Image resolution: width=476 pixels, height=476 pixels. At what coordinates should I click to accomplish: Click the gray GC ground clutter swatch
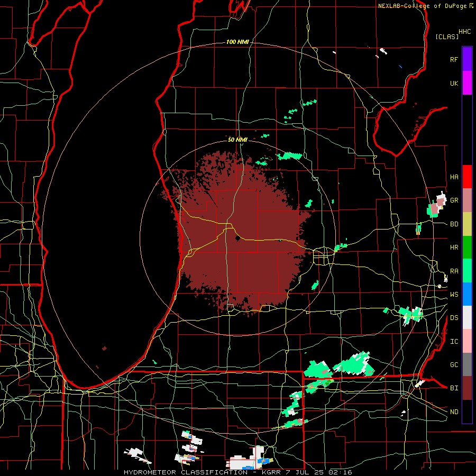(467, 364)
